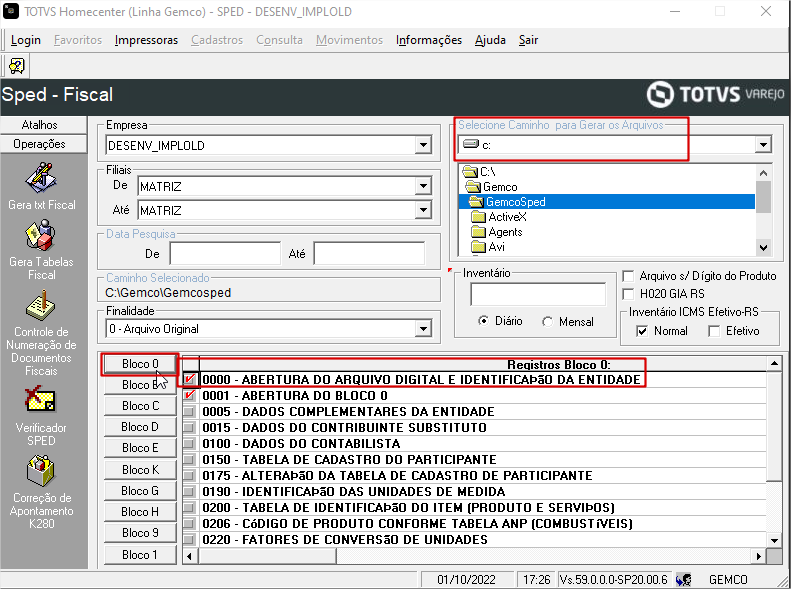This screenshot has width=791, height=589.
Task: Click the Bloco C button
Action: point(140,405)
